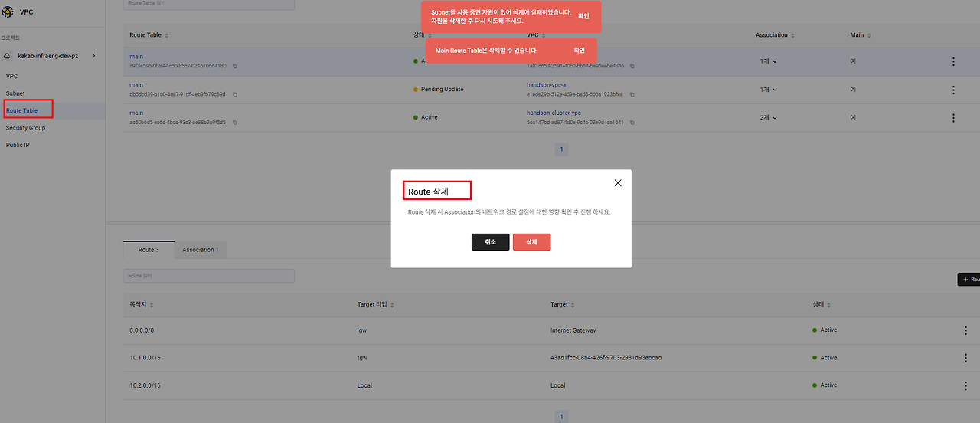The height and width of the screenshot is (423, 980).
Task: Sort routes by Target 타입 column
Action: coord(375,304)
